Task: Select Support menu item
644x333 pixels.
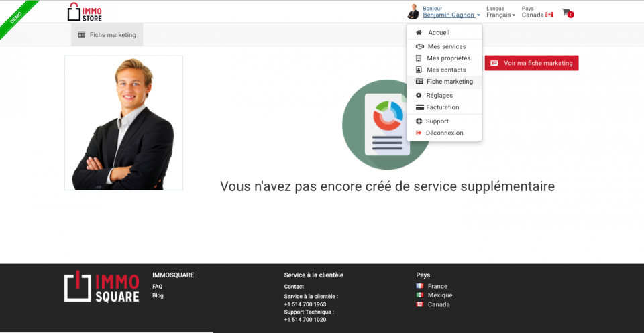Action: (444, 121)
